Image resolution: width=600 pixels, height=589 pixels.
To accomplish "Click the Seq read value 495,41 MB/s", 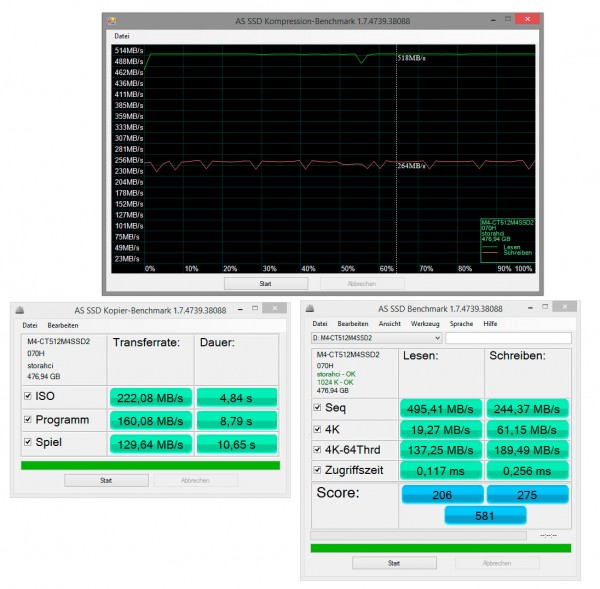I will [x=440, y=409].
